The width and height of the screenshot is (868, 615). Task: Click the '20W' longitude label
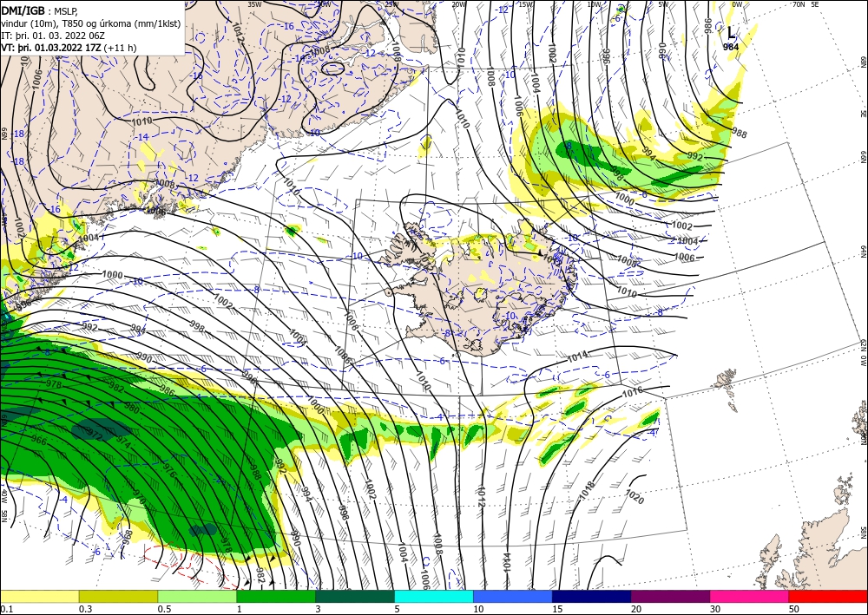pos(458,4)
